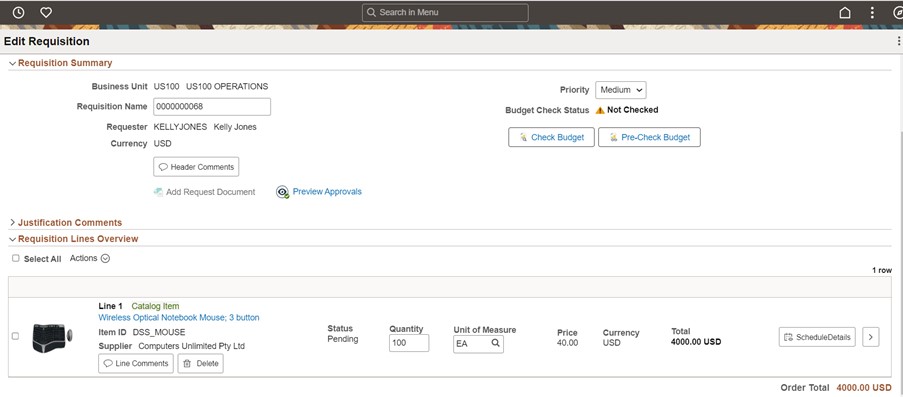Screen dimensions: 903x397
Task: Click the line Total 4000.00 USD value
Action: coord(696,342)
